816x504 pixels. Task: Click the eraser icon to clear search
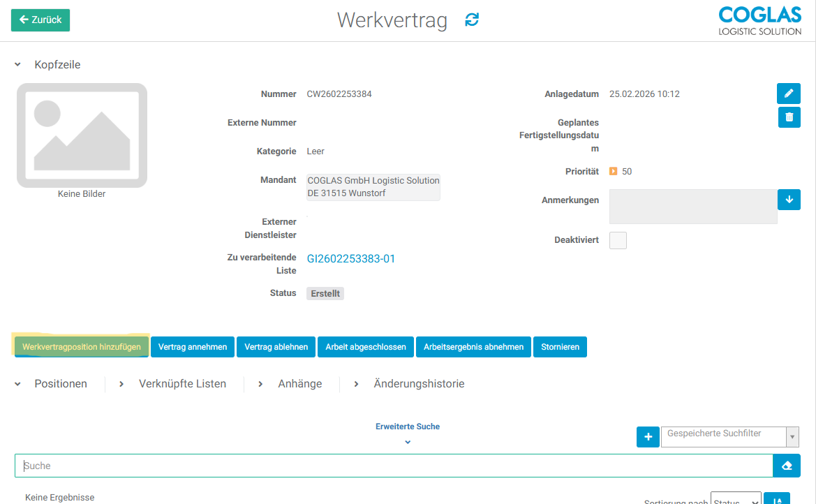point(787,466)
